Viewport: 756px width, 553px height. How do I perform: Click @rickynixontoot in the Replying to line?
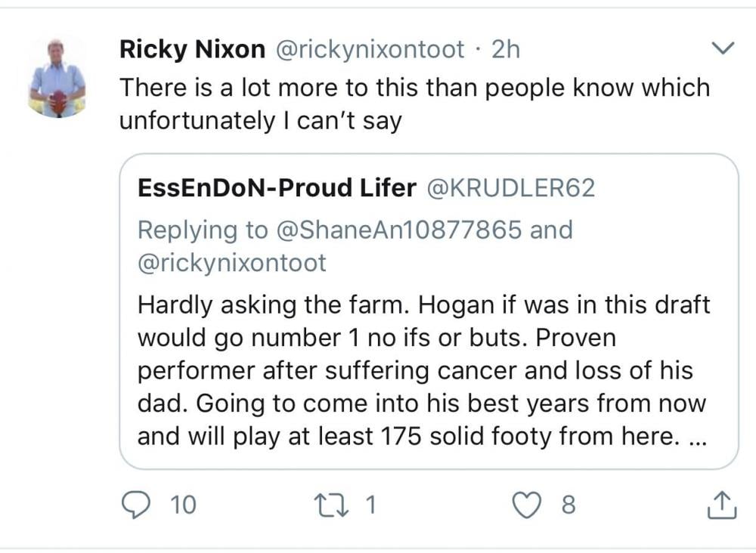tap(232, 263)
